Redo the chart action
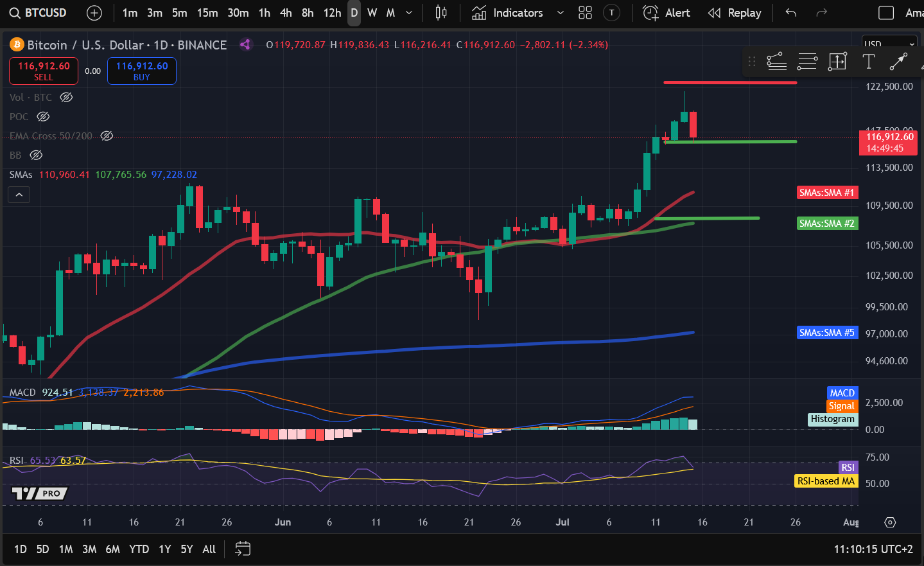The image size is (924, 566). pos(821,13)
